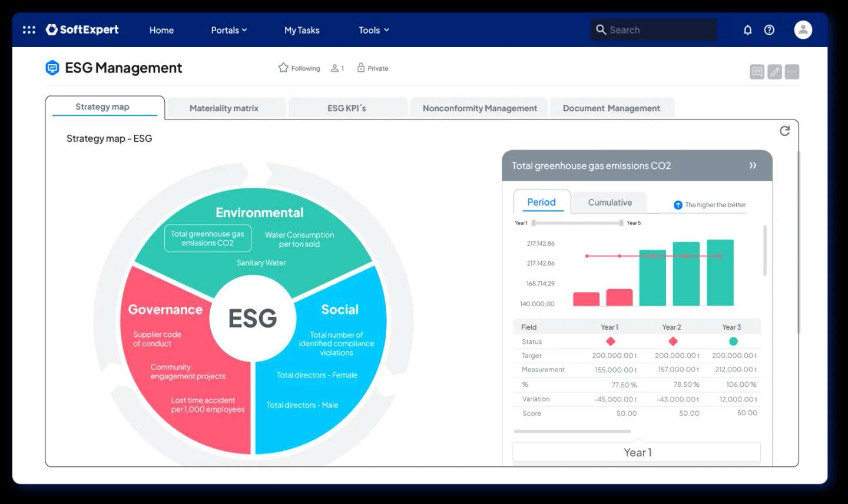Click the SoftExpert logo

coord(82,29)
